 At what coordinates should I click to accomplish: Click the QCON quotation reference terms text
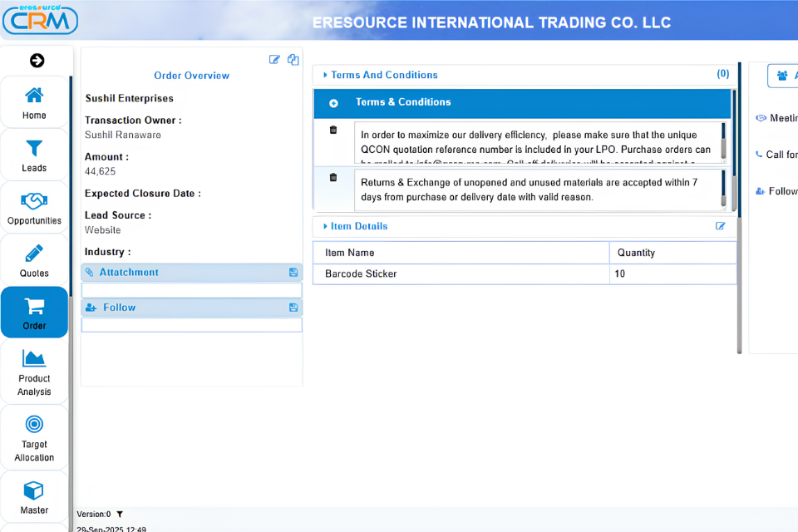point(537,143)
